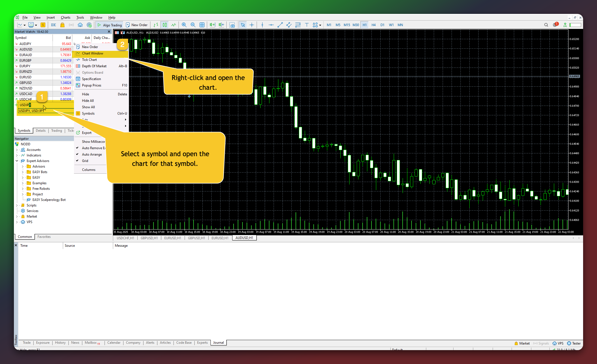Switch chart to candlestick mode icon

point(165,25)
